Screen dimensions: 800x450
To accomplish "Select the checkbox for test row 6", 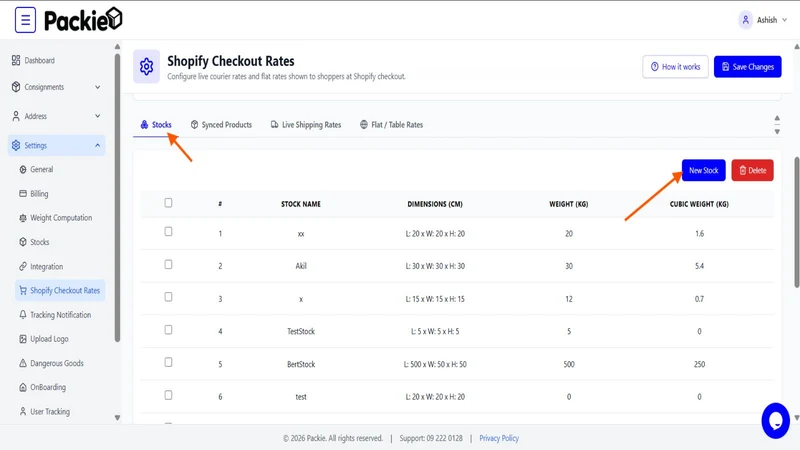I will (168, 395).
